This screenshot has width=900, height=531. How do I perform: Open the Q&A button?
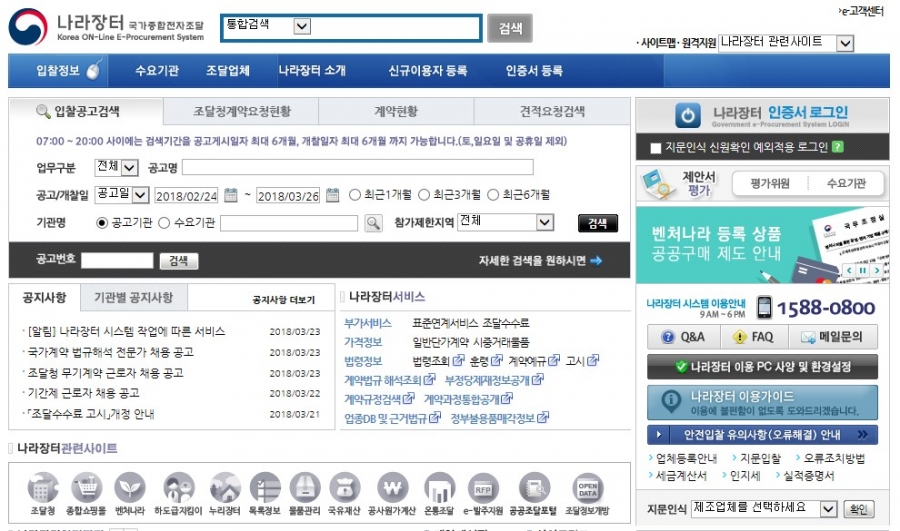tap(684, 337)
